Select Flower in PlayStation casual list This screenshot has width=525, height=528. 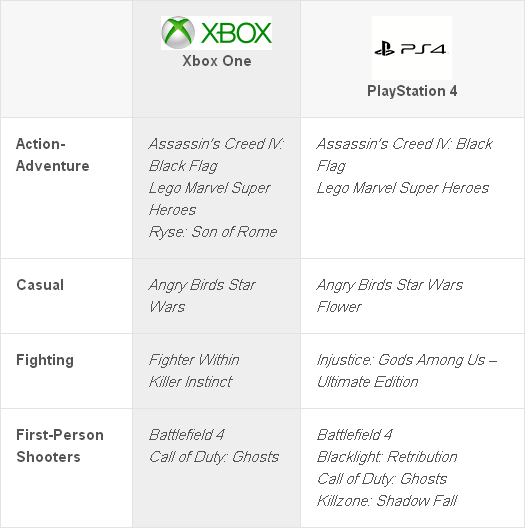click(339, 307)
